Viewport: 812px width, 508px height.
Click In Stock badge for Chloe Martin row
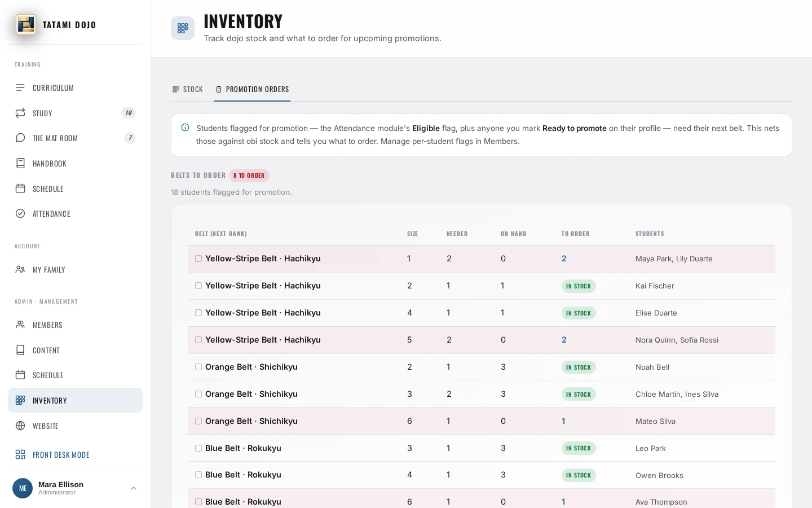point(579,395)
